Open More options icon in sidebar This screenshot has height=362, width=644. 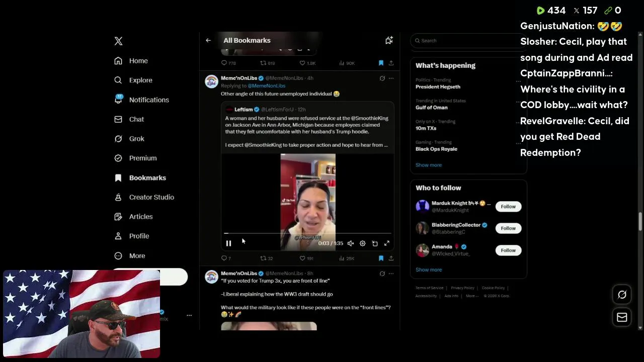point(118,255)
